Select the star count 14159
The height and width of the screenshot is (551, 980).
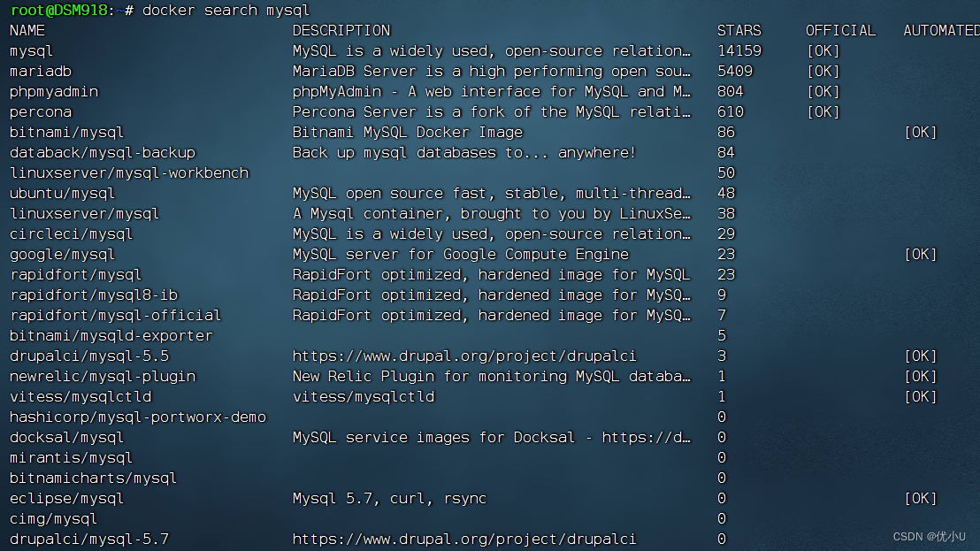pos(739,51)
